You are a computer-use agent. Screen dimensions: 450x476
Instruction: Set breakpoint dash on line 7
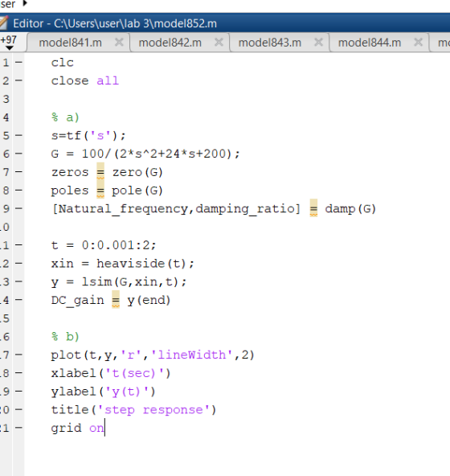pos(18,172)
